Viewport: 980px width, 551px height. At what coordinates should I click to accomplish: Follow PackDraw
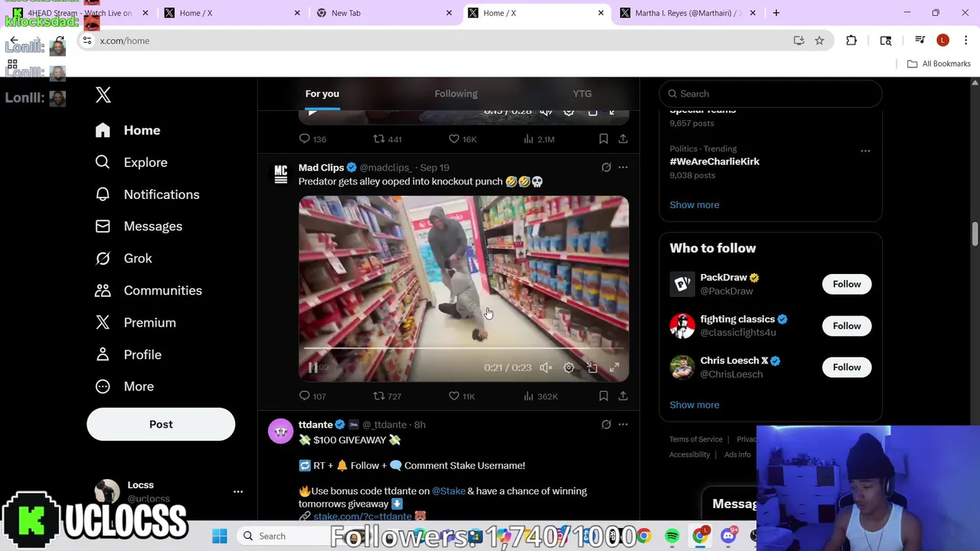tap(847, 284)
